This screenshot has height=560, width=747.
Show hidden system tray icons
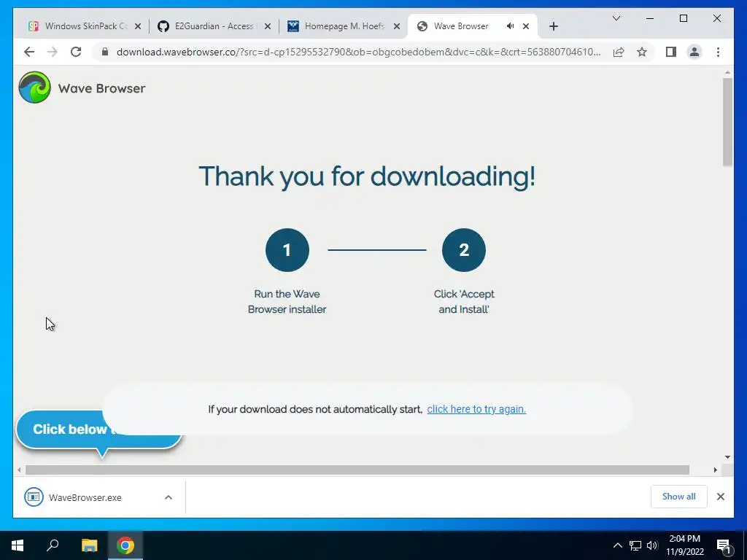[x=617, y=545]
